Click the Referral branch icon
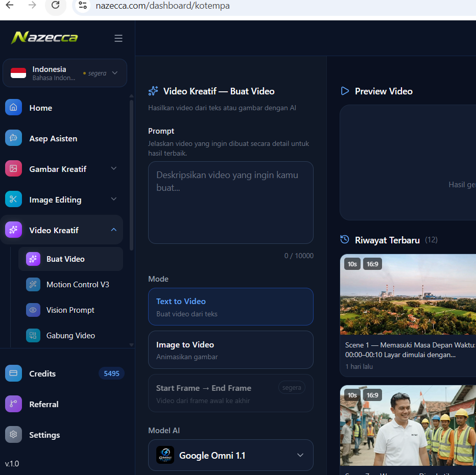Image resolution: width=476 pixels, height=475 pixels. [13, 404]
